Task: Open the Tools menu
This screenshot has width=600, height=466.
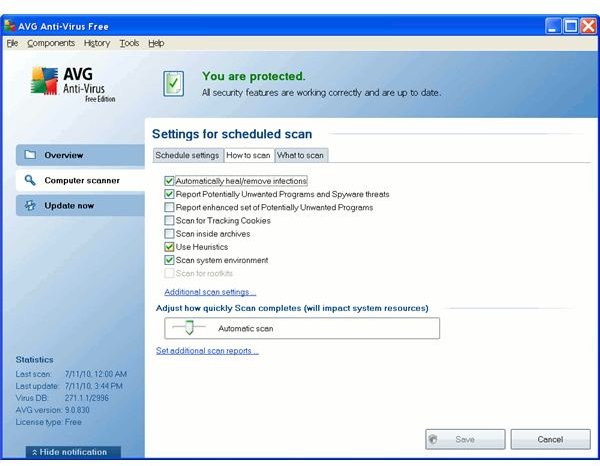Action: 129,43
